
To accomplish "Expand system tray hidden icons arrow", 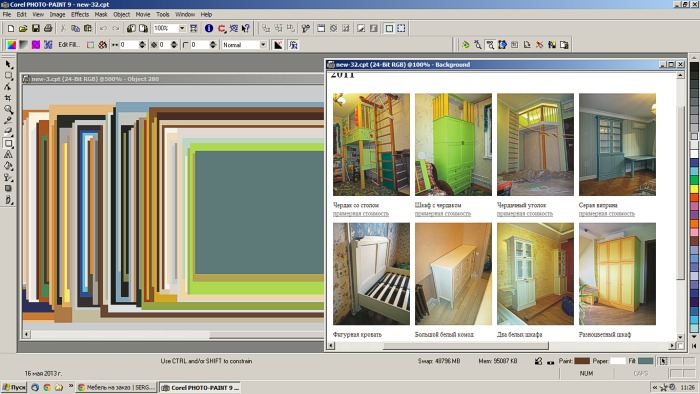I will [655, 387].
